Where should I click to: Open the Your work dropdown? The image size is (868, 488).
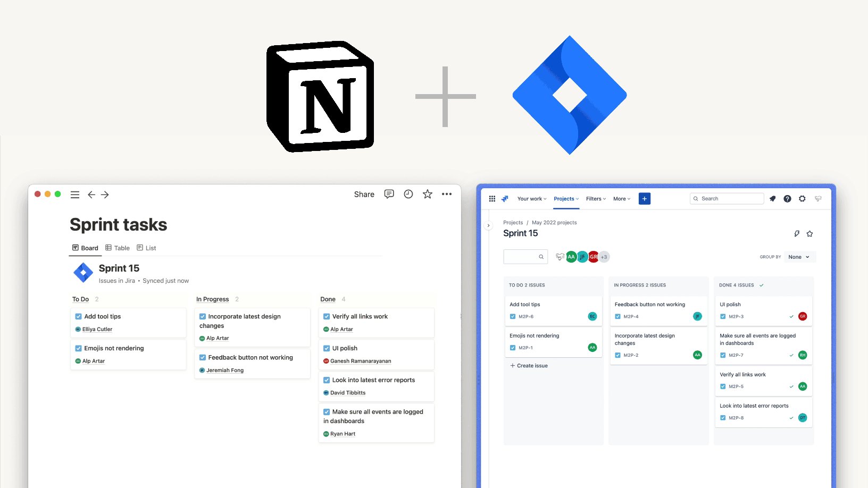(531, 198)
